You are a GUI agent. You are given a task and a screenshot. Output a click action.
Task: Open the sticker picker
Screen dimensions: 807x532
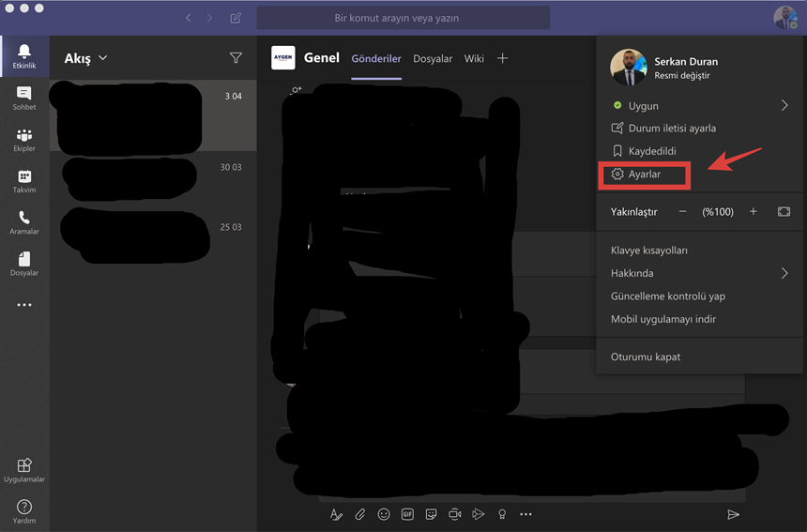pos(432,514)
